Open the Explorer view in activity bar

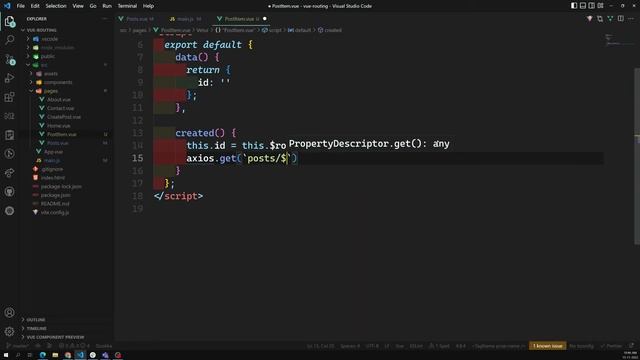[9, 21]
